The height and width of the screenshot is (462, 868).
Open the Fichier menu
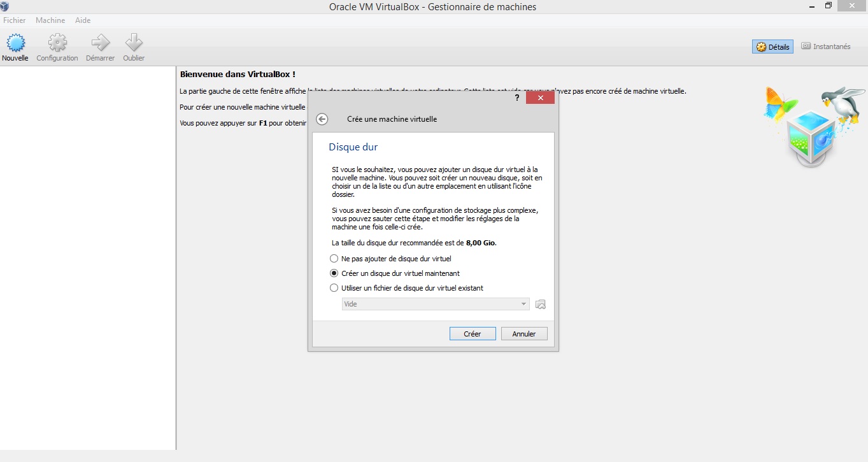tap(15, 20)
